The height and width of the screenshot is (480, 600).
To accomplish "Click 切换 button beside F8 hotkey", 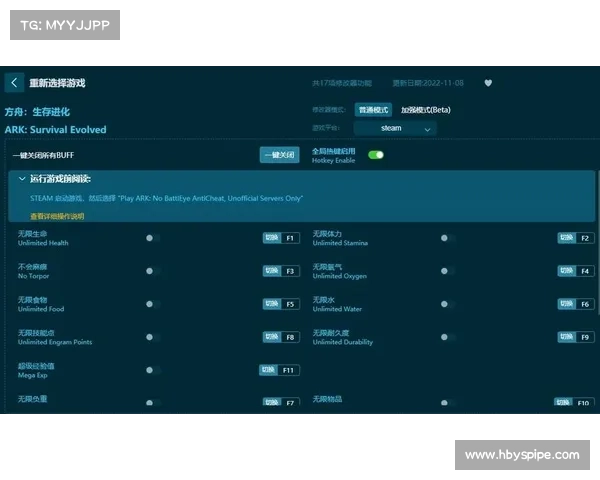I will click(x=272, y=337).
